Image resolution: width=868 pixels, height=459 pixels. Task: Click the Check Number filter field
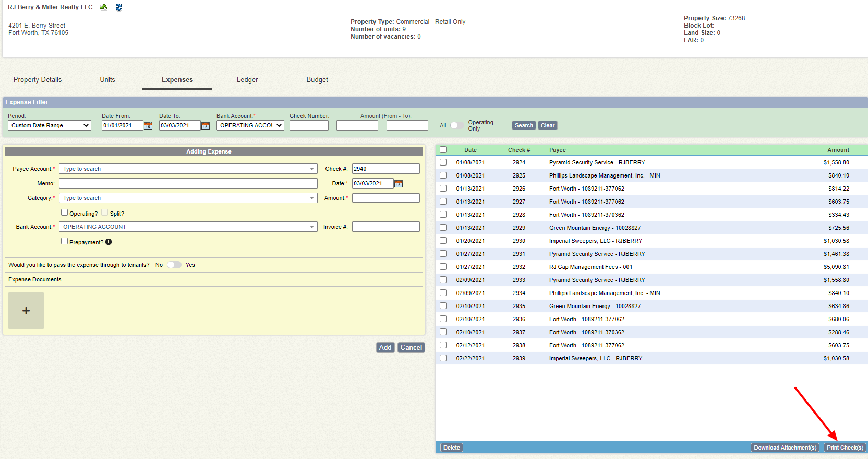pos(309,125)
